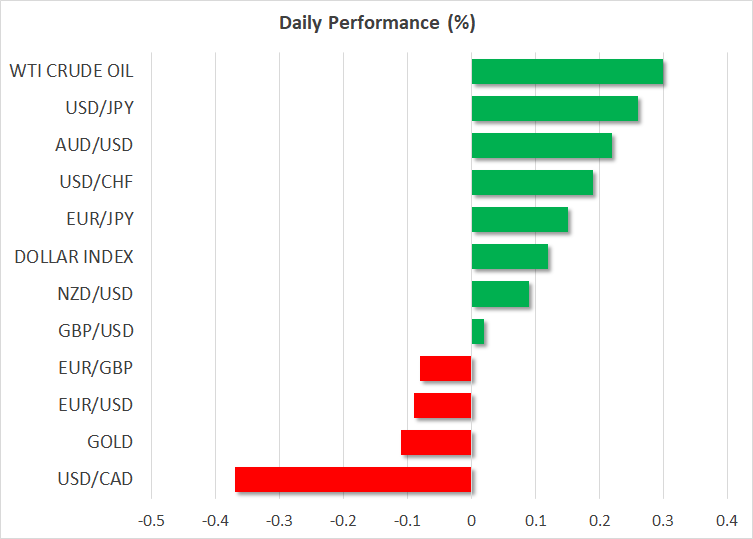Select the NZD/USD green bar
Screen dimensions: 753x539
[x=500, y=294]
